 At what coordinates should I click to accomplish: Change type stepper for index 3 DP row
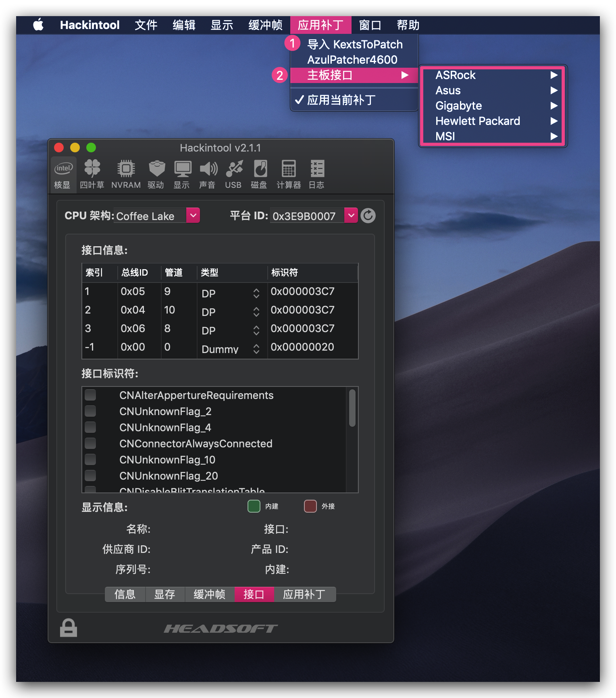click(256, 330)
